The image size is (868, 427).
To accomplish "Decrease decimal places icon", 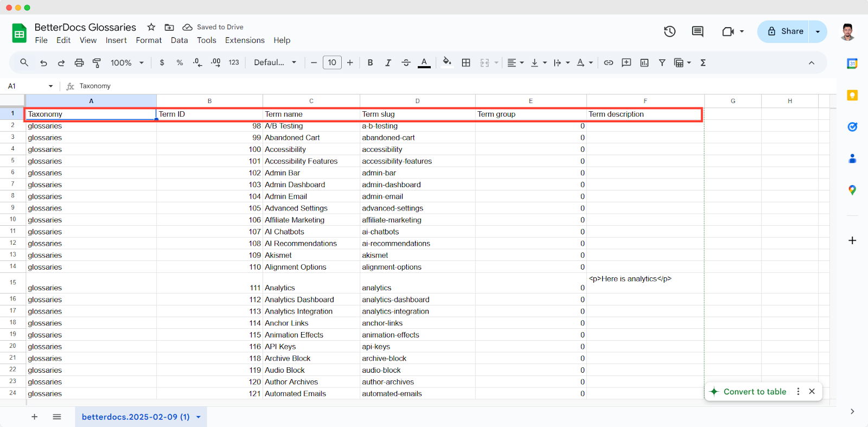I will click(x=197, y=63).
